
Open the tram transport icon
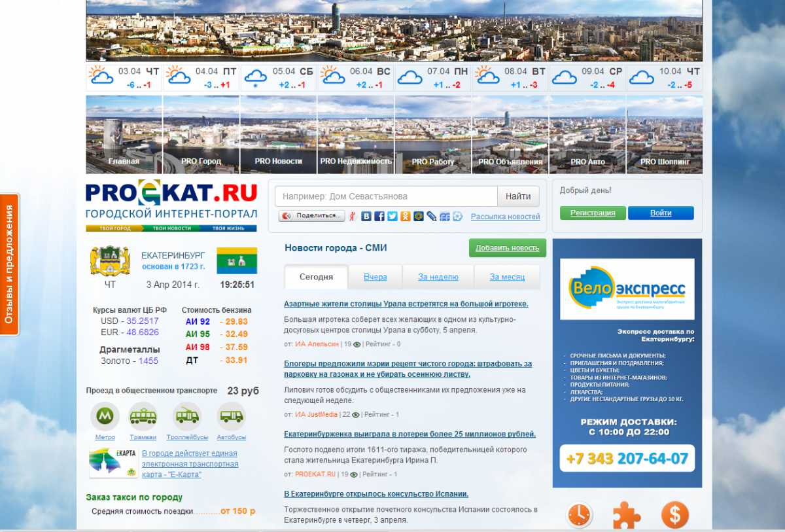coord(143,416)
